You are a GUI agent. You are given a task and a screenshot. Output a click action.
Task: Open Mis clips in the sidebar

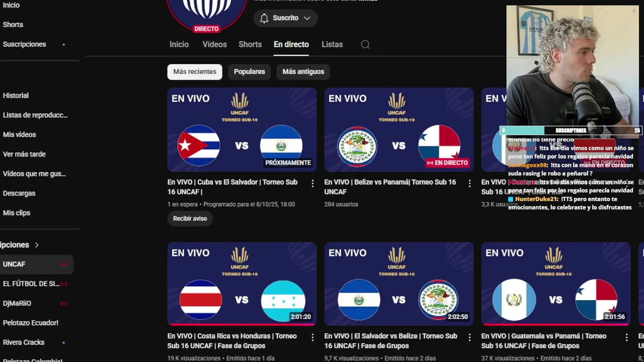point(17,213)
